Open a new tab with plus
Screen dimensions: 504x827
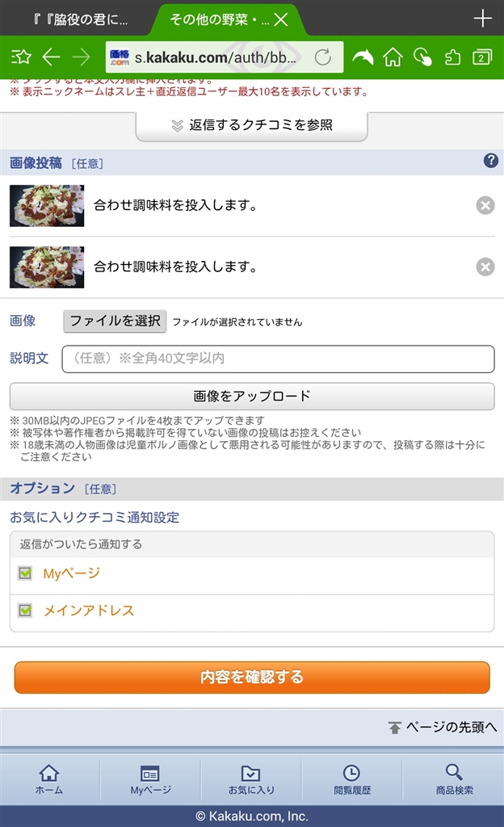point(482,19)
